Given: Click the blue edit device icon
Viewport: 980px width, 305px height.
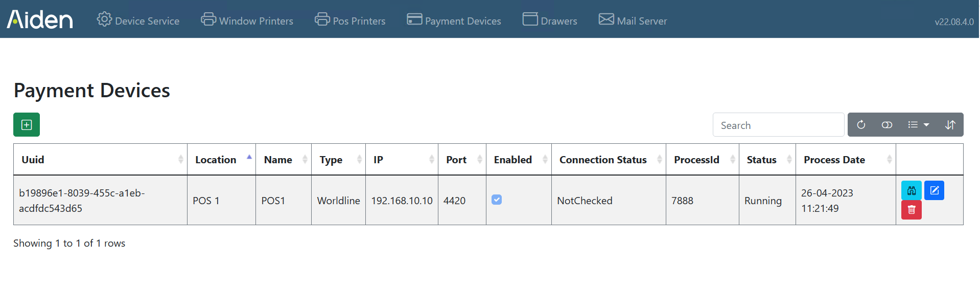Looking at the screenshot, I should point(934,190).
